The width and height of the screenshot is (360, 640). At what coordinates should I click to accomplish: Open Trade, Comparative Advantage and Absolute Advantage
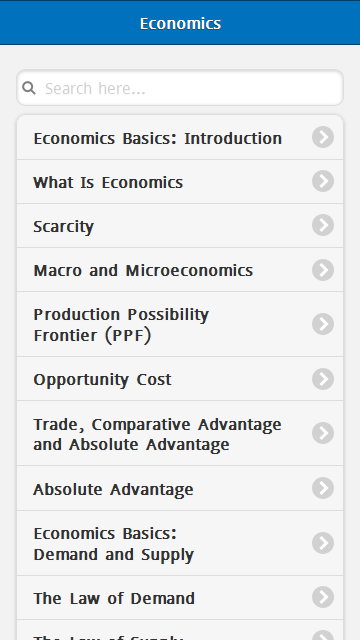pos(180,433)
